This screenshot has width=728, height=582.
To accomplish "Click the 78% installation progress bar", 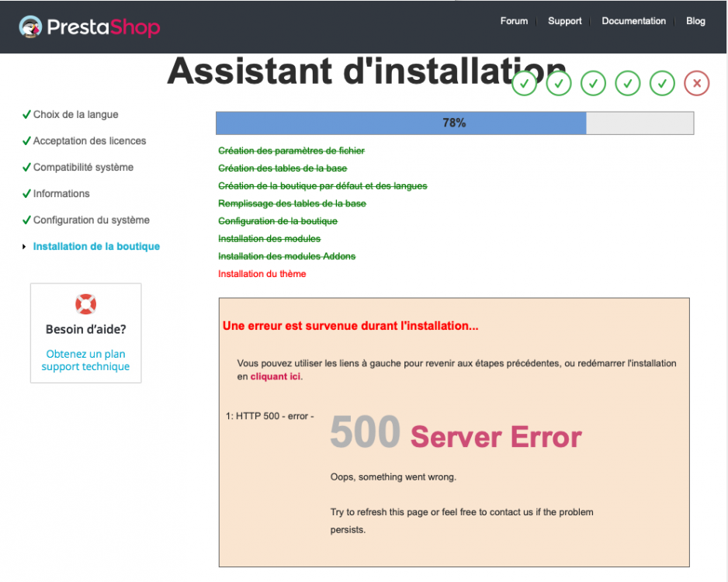I will tap(455, 123).
